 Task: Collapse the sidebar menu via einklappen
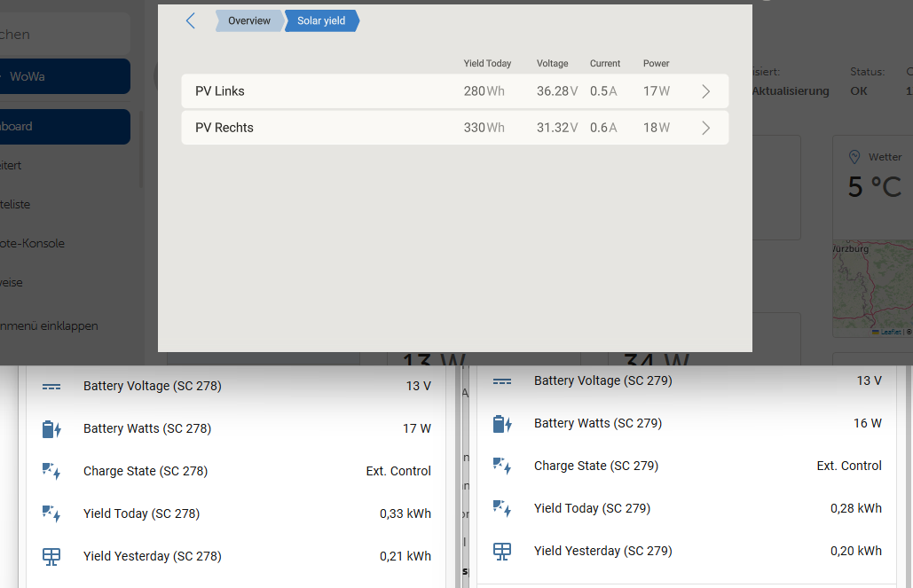tap(49, 325)
